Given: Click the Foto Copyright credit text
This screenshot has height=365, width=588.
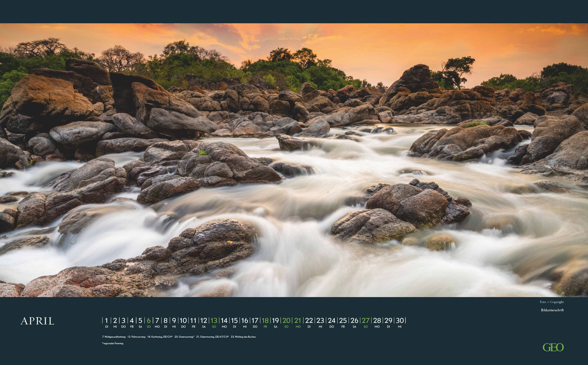Looking at the screenshot, I should click(552, 302).
